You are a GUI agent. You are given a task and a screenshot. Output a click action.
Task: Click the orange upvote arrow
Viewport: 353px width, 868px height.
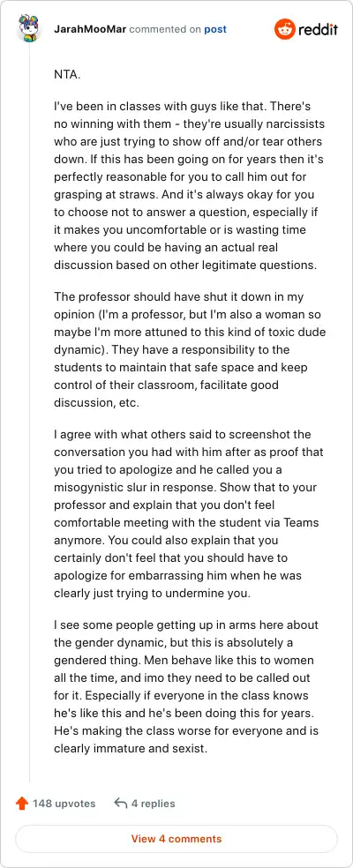point(22,804)
